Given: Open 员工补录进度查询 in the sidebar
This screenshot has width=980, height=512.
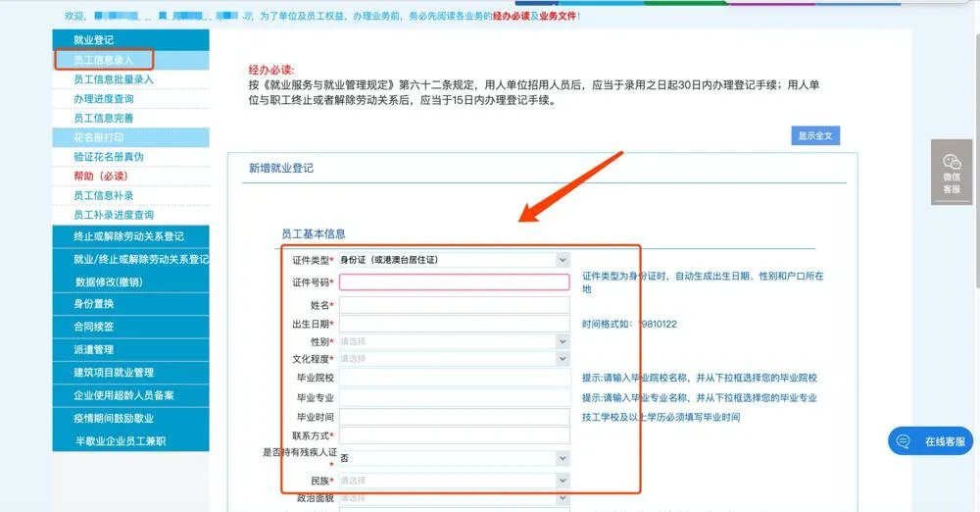Looking at the screenshot, I should click(x=131, y=216).
